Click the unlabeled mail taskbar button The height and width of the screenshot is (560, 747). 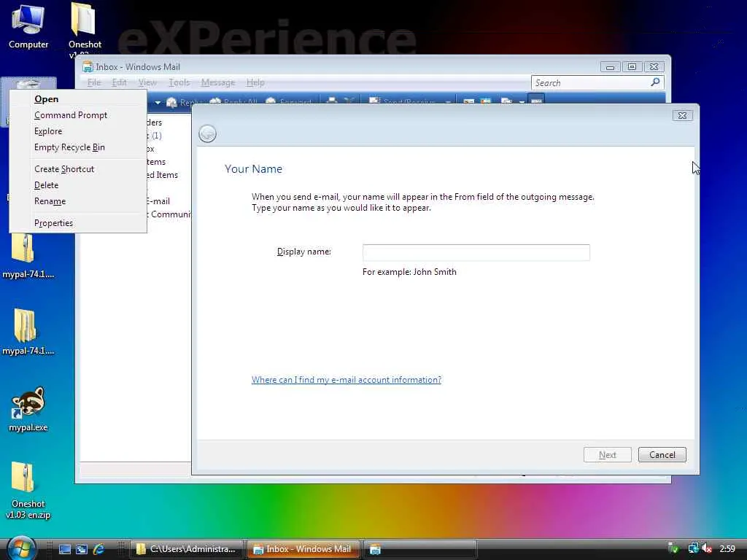point(420,549)
